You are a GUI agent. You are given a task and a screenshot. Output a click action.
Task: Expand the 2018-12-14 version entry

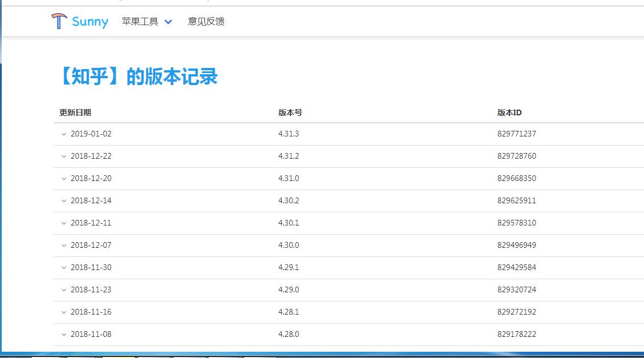(63, 200)
